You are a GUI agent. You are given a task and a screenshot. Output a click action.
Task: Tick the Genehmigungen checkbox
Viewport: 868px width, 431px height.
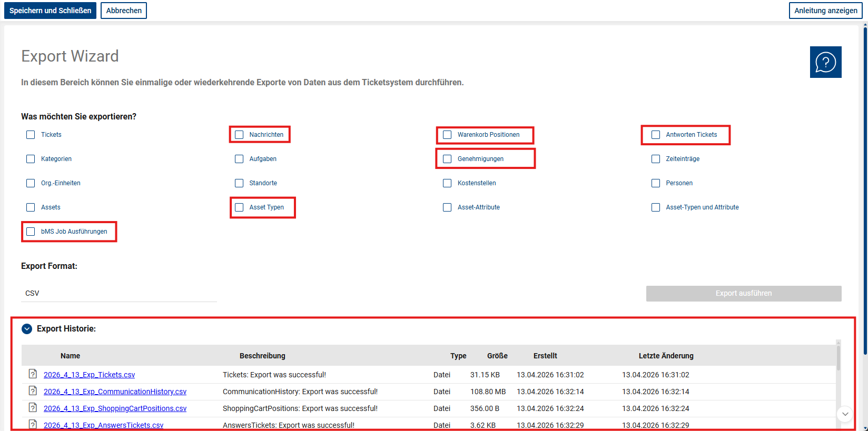point(447,159)
